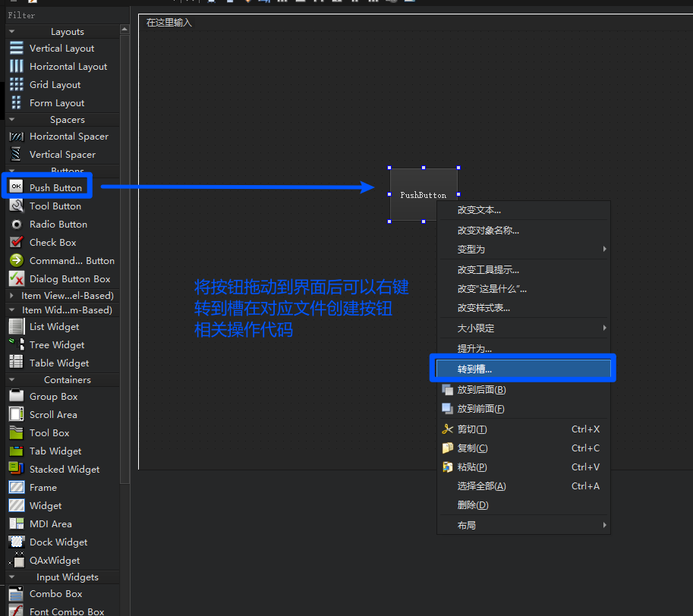
Task: Select the Horizontal Layout icon
Action: (x=17, y=66)
